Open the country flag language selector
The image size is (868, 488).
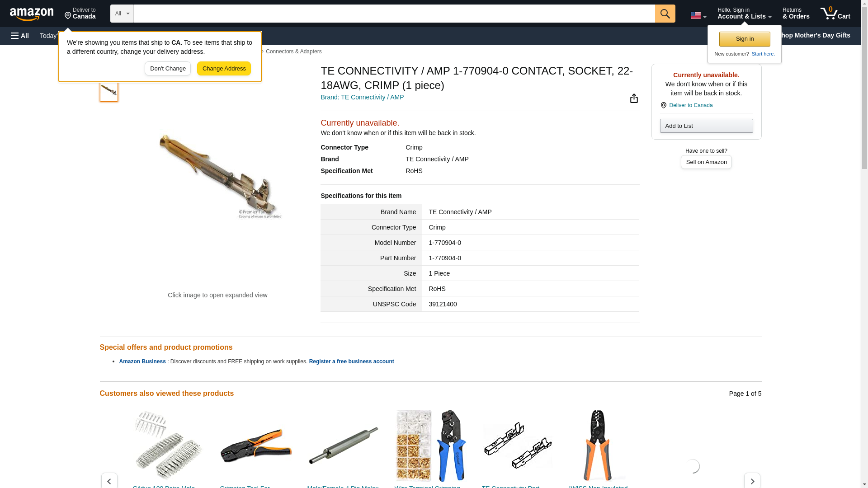point(698,15)
